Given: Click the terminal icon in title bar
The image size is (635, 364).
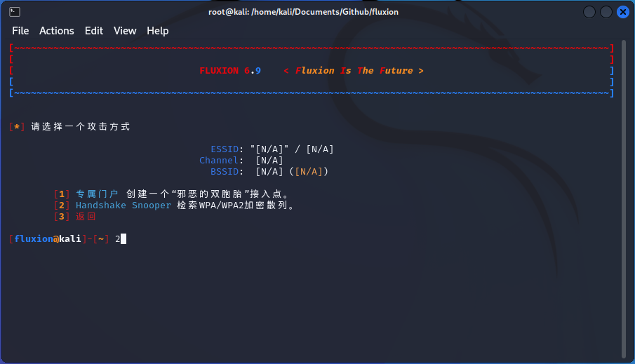Looking at the screenshot, I should (15, 12).
